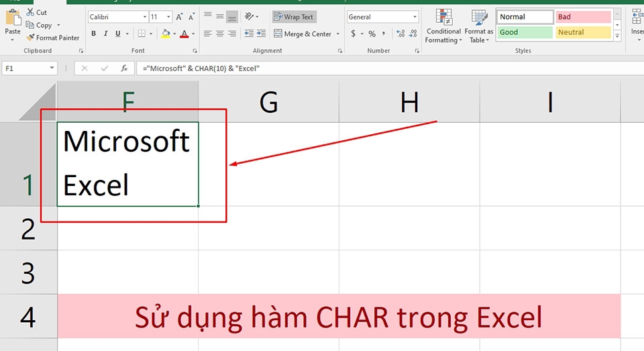
Task: Open Font settings dialog launcher
Action: 195,51
